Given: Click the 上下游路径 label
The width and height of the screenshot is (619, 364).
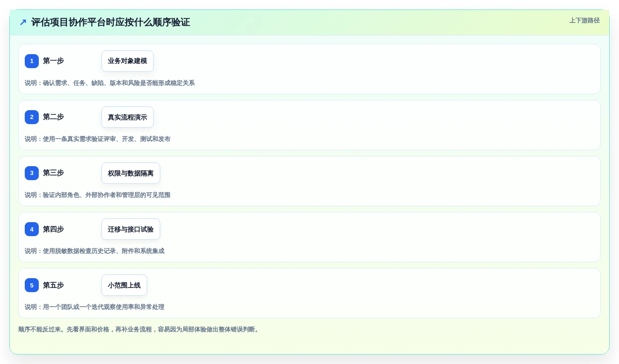Looking at the screenshot, I should [x=584, y=21].
